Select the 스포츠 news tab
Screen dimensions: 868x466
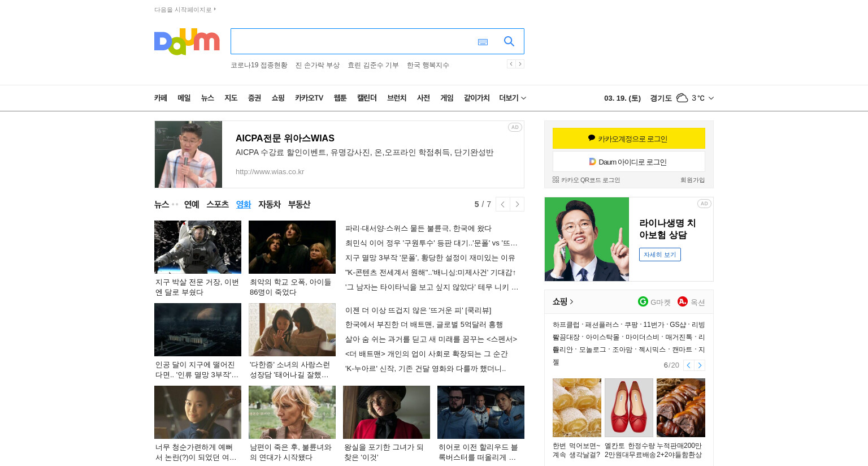pos(218,204)
